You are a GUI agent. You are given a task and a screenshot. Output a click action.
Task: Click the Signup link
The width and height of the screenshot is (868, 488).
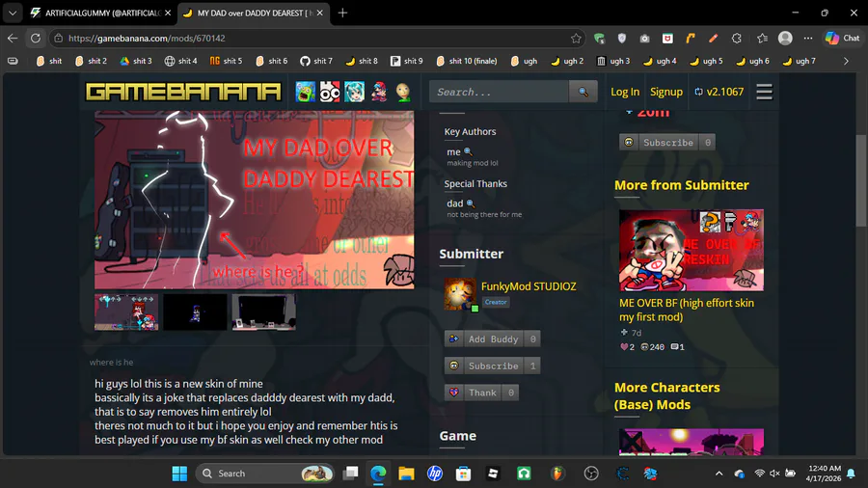(x=665, y=92)
